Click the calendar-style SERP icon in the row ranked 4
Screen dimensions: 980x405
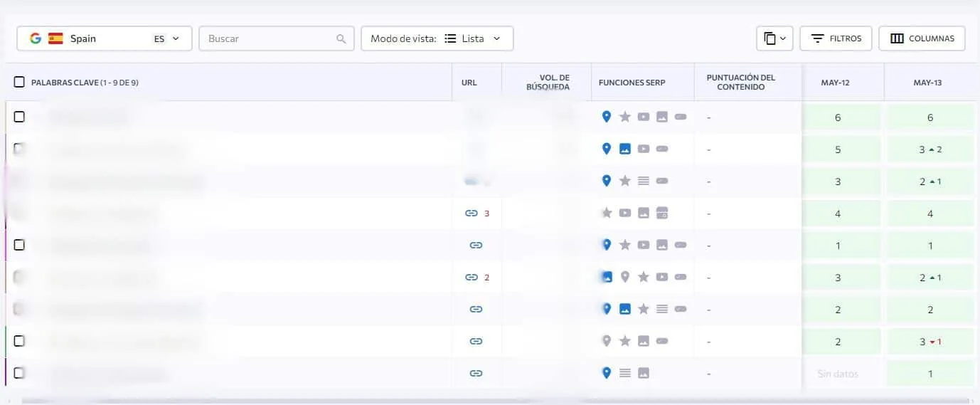point(662,213)
